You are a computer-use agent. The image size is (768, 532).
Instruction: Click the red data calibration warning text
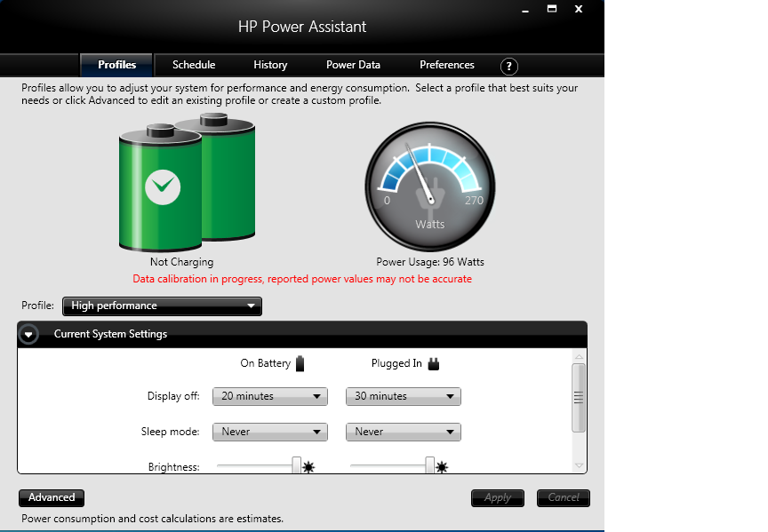click(302, 280)
